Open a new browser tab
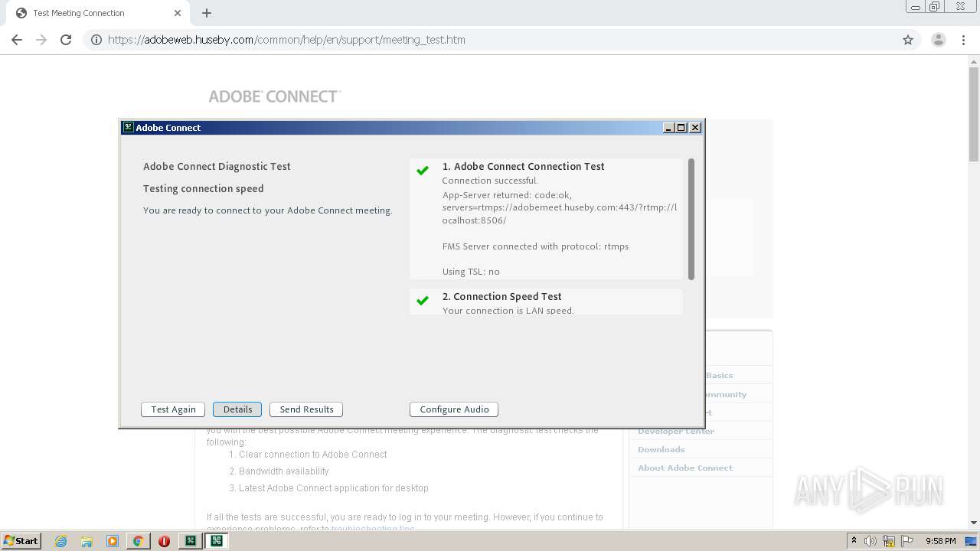Screen dimensions: 980x551 pos(207,13)
